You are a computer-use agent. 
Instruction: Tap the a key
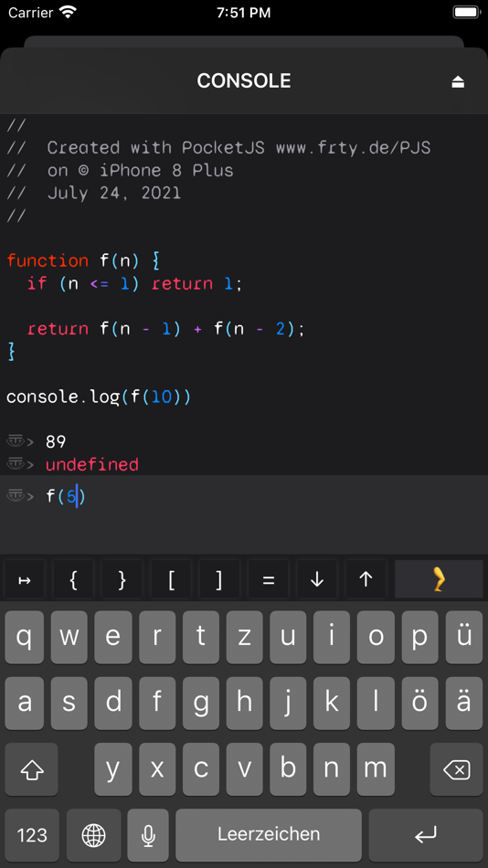tap(25, 703)
